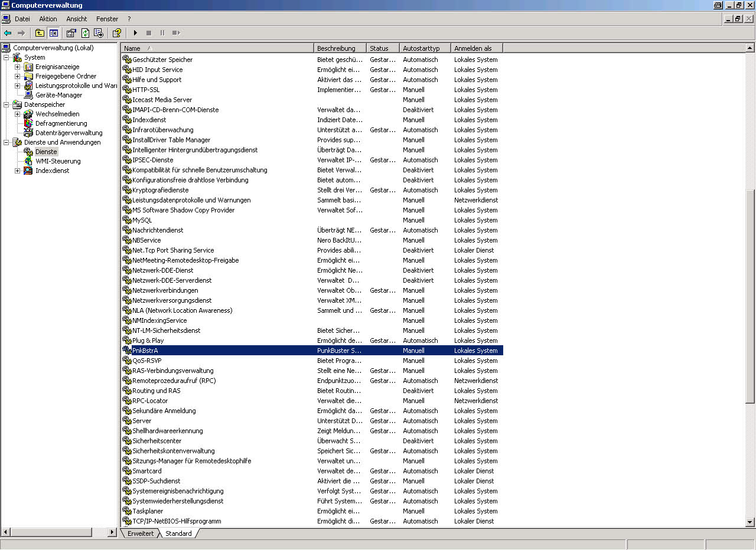Select the Icecast Media Server service
Screen dimensions: 756x550
[x=162, y=100]
